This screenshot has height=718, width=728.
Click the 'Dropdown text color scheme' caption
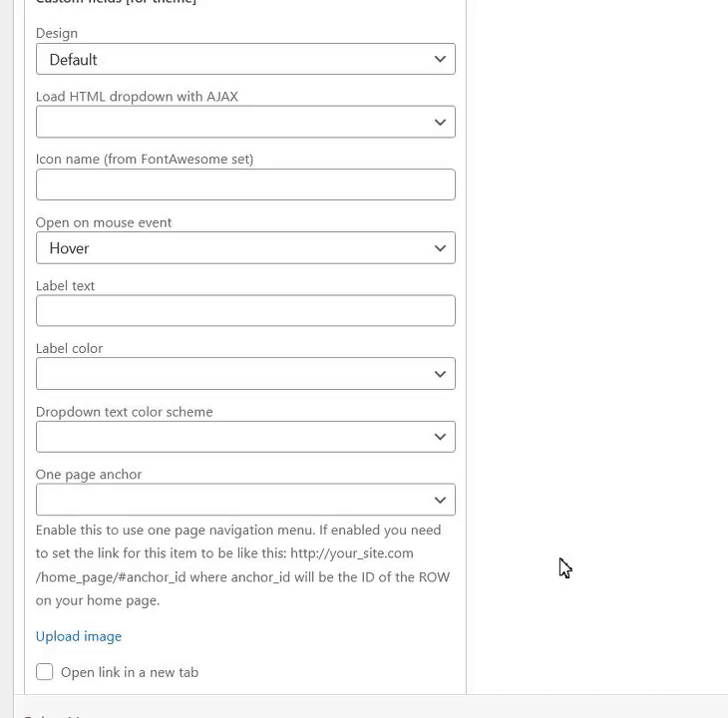(125, 411)
